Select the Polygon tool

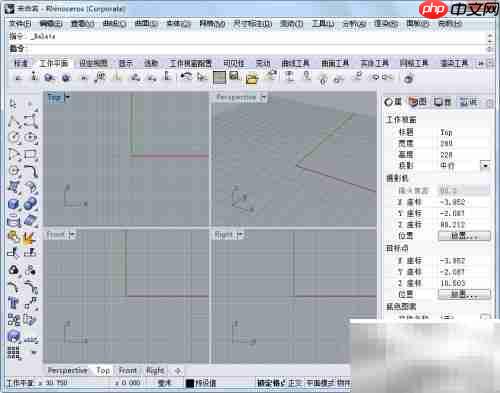[x=14, y=171]
